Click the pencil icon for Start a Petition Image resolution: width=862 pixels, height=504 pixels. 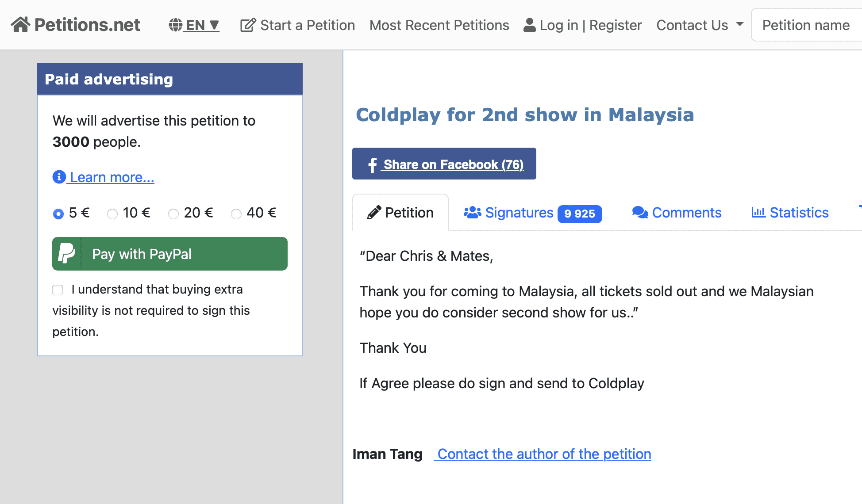pyautogui.click(x=248, y=25)
